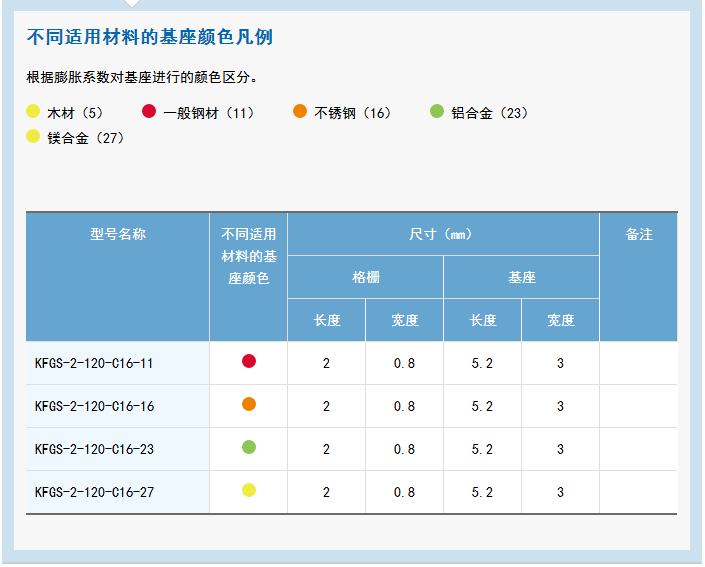The image size is (705, 567).
Task: Click the legend label 一般钢材 (11)
Action: click(x=210, y=113)
